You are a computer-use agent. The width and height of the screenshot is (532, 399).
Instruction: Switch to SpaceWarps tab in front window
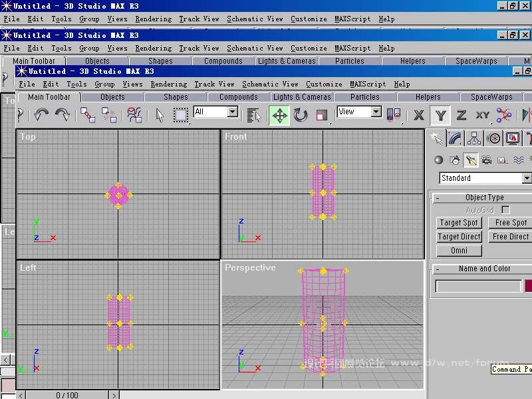point(491,97)
